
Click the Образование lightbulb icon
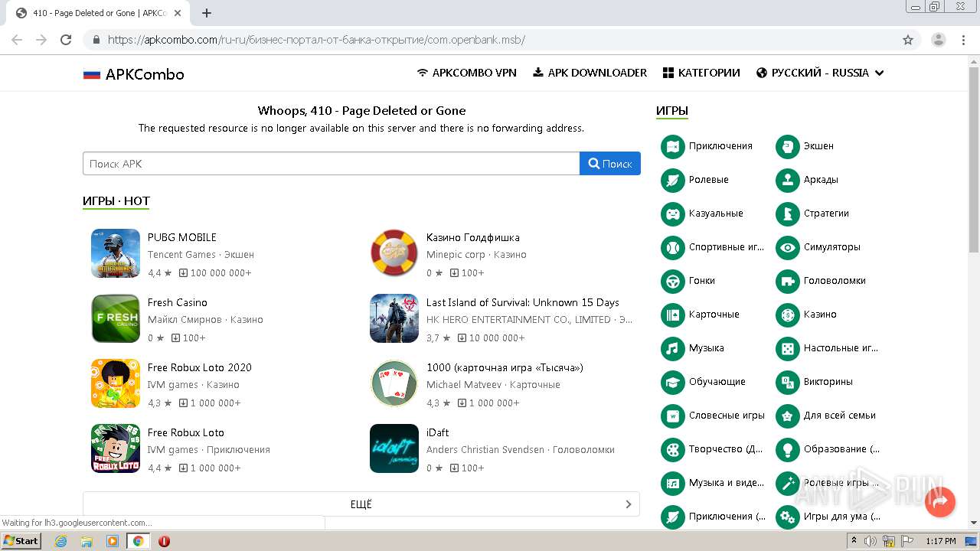point(788,449)
